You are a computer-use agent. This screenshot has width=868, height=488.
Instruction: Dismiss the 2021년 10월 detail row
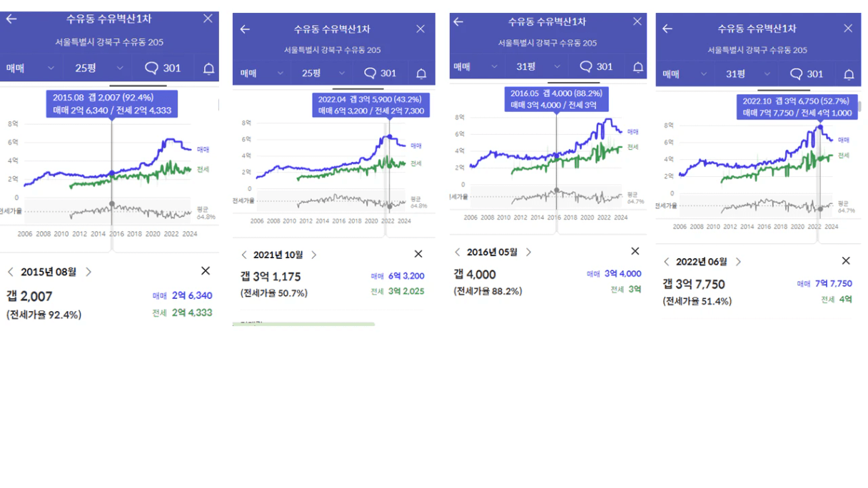418,254
